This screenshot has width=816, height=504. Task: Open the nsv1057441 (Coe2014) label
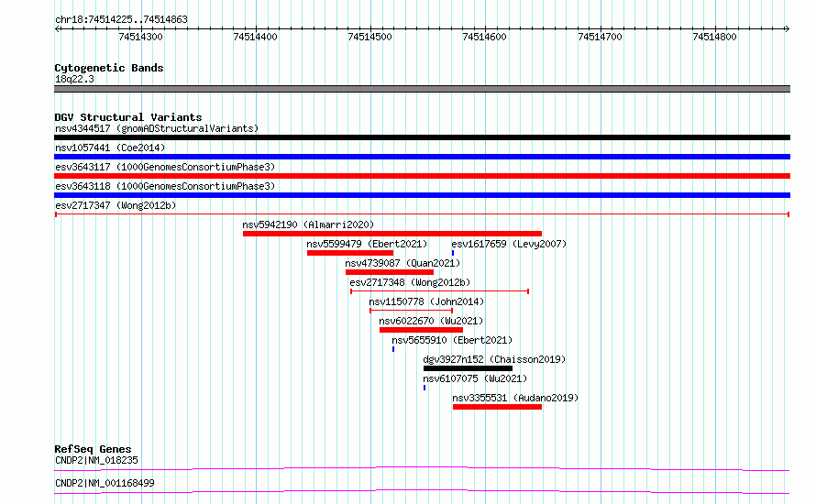pyautogui.click(x=110, y=148)
